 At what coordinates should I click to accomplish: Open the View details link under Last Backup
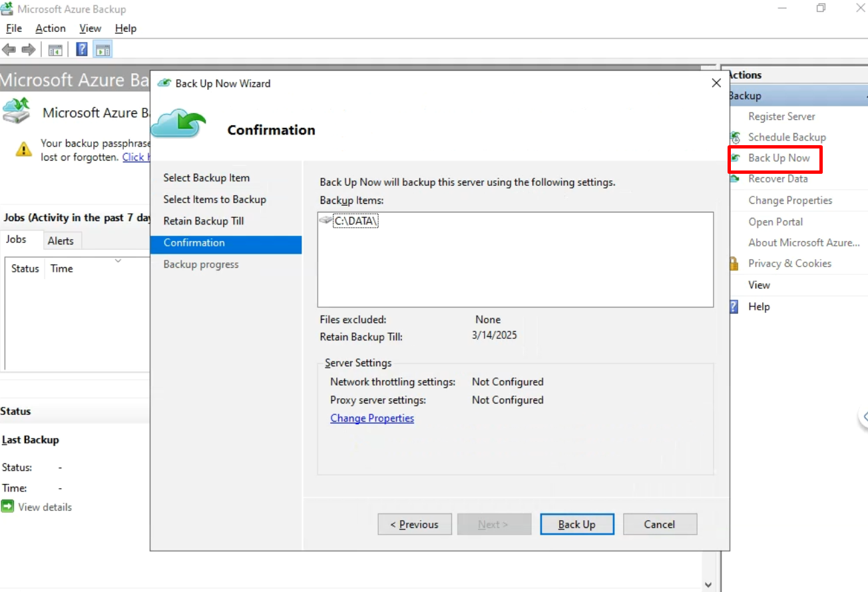45,507
